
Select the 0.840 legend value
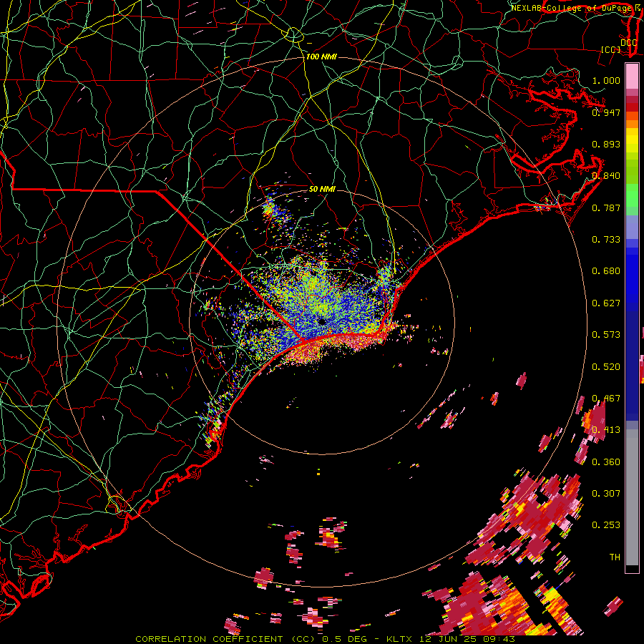[x=606, y=176]
